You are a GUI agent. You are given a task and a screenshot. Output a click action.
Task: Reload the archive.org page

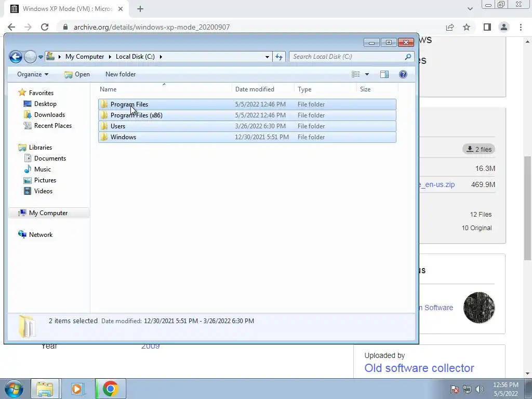pyautogui.click(x=45, y=27)
